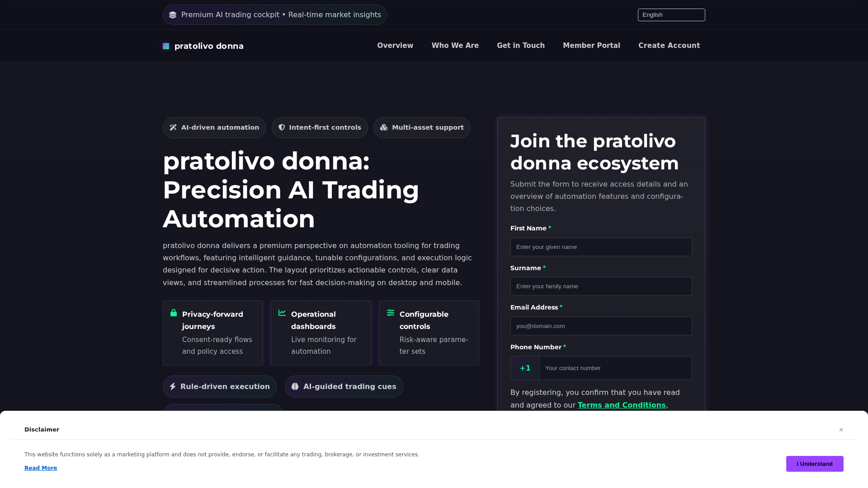Image resolution: width=868 pixels, height=488 pixels.
Task: Open the Read More disclaimer link
Action: pos(41,468)
